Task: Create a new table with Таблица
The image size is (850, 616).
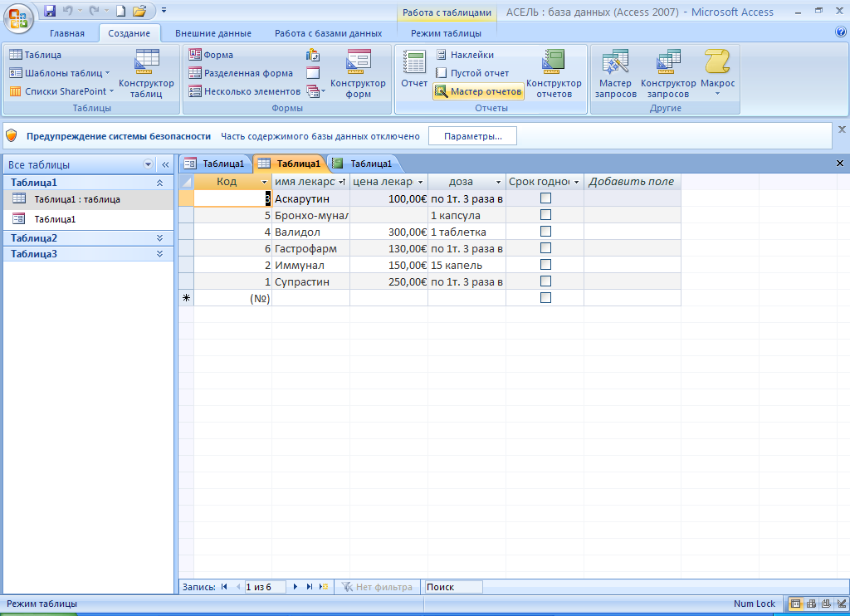Action: 35,55
